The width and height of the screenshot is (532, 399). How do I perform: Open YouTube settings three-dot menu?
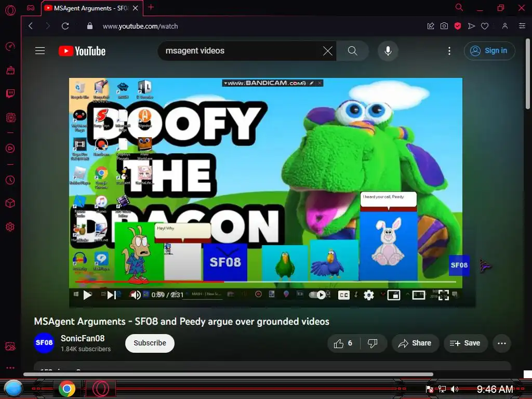tap(449, 51)
